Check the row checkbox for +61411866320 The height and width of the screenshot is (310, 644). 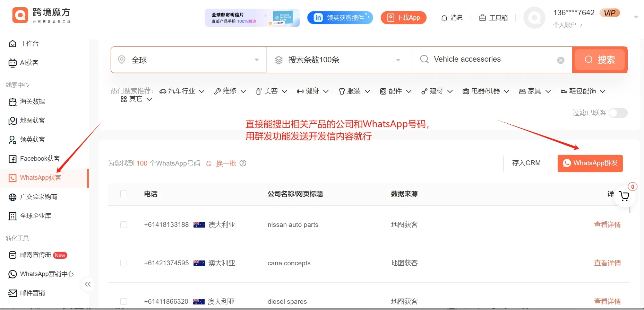123,302
